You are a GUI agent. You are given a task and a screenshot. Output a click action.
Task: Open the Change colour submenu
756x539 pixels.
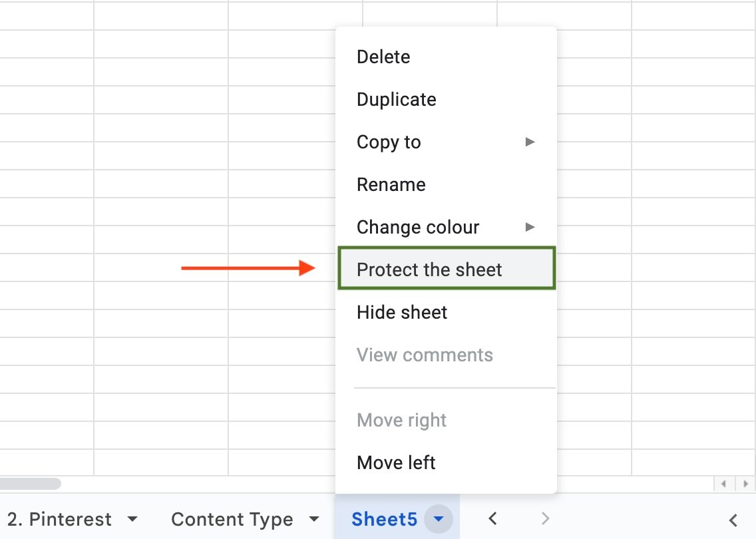coord(418,228)
